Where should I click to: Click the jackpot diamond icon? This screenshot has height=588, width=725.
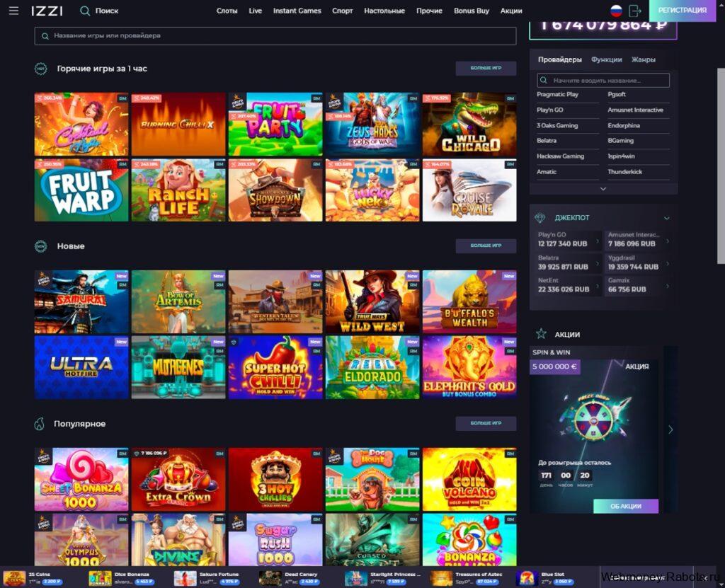pos(540,218)
